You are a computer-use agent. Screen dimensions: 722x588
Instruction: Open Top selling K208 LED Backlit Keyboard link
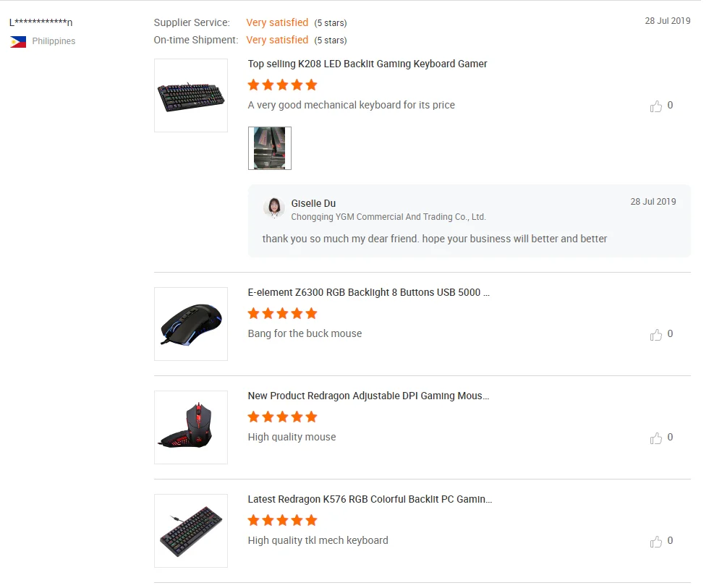click(x=368, y=64)
